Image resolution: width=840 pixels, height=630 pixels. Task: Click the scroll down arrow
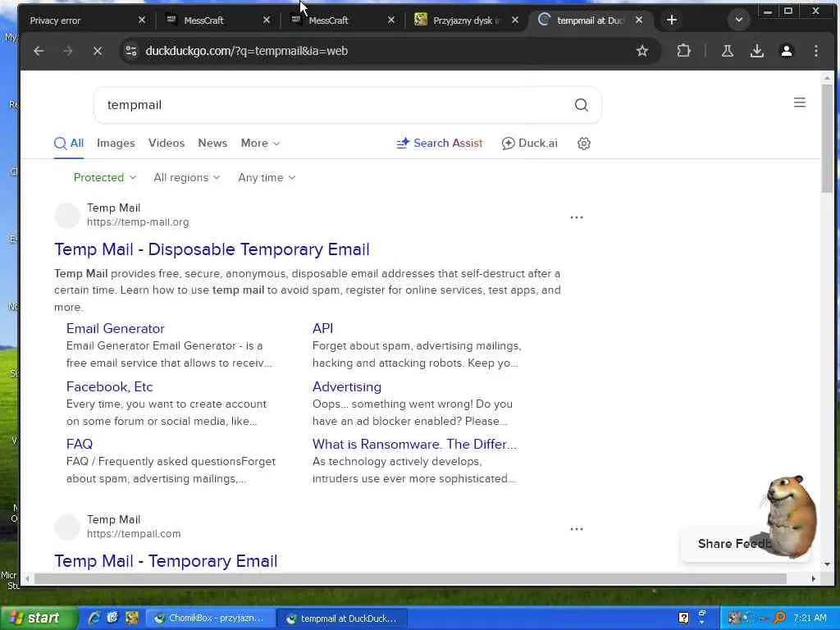coord(827,564)
